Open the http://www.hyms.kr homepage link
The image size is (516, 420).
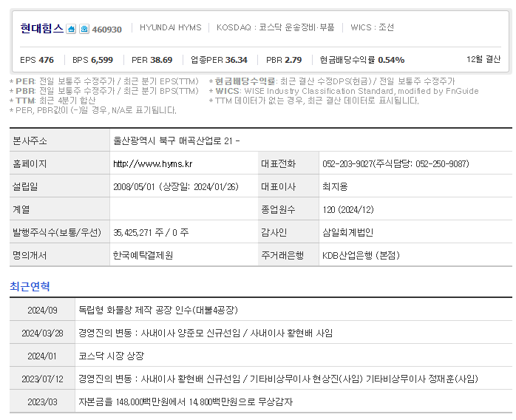coord(153,163)
